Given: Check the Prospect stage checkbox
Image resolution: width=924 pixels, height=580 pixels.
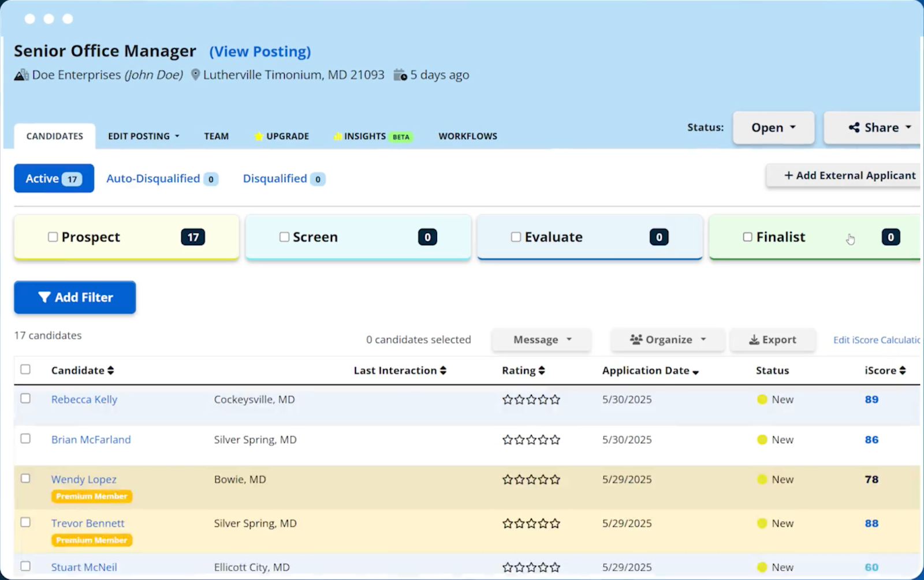Looking at the screenshot, I should (53, 236).
